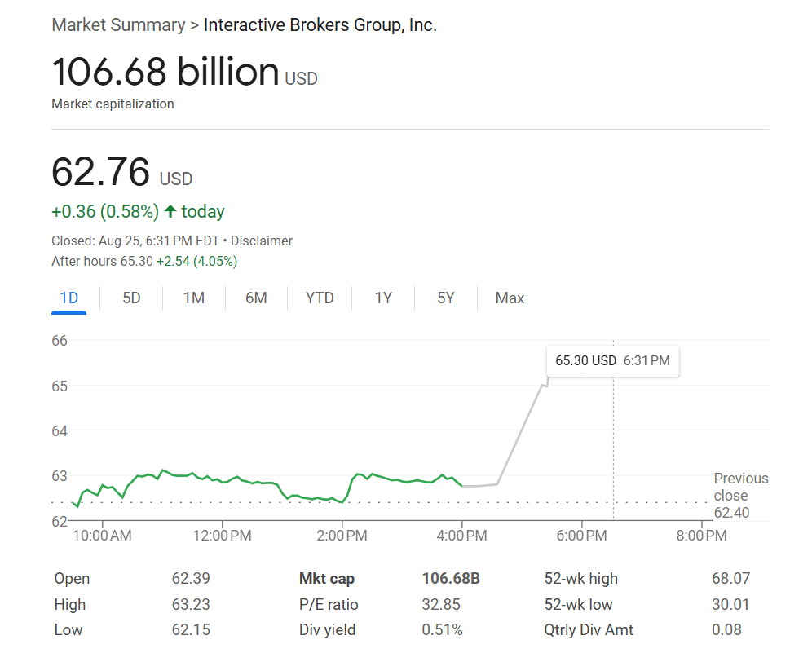Select the 6M time range

(256, 298)
